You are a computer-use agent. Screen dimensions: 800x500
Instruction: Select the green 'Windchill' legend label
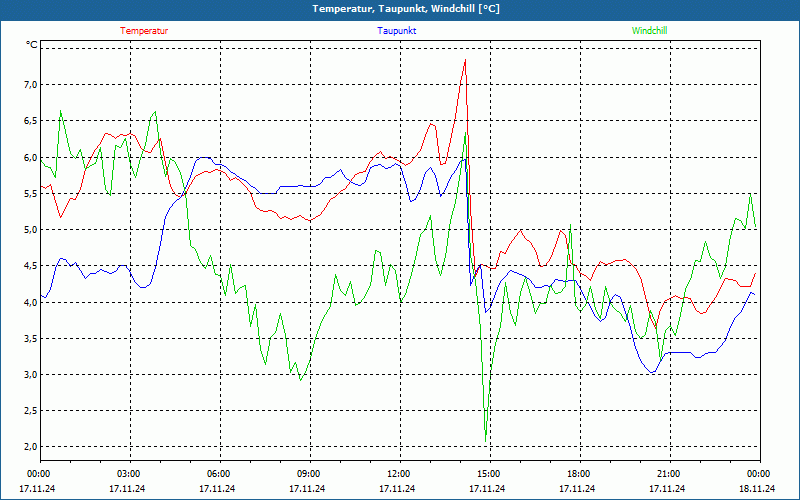tap(649, 31)
